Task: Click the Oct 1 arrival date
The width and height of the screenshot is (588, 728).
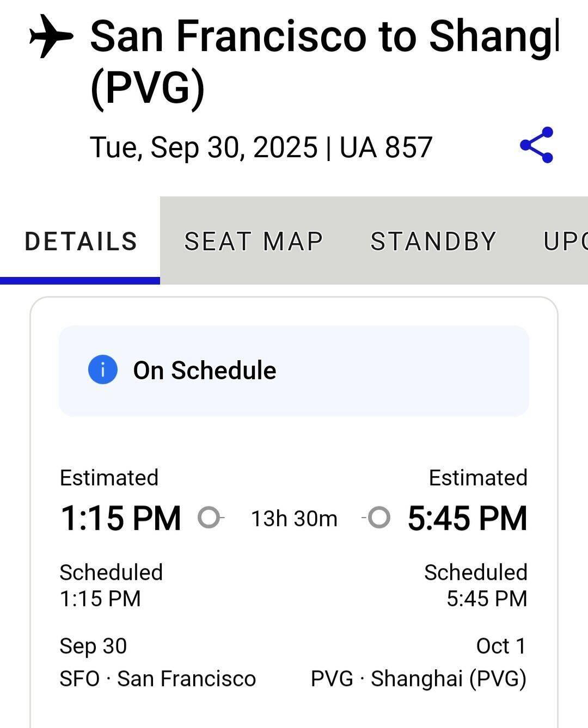Action: (501, 646)
